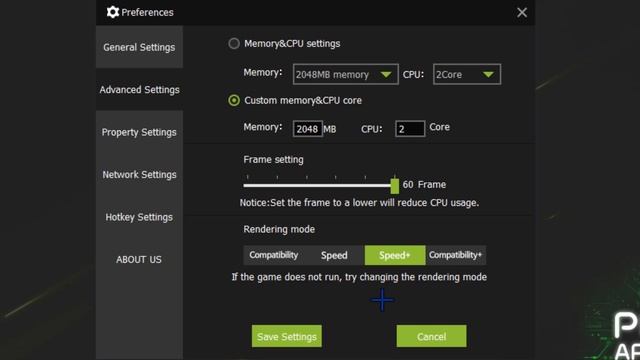Go to Network Settings tab
Screen dimensions: 640x360
(x=139, y=174)
